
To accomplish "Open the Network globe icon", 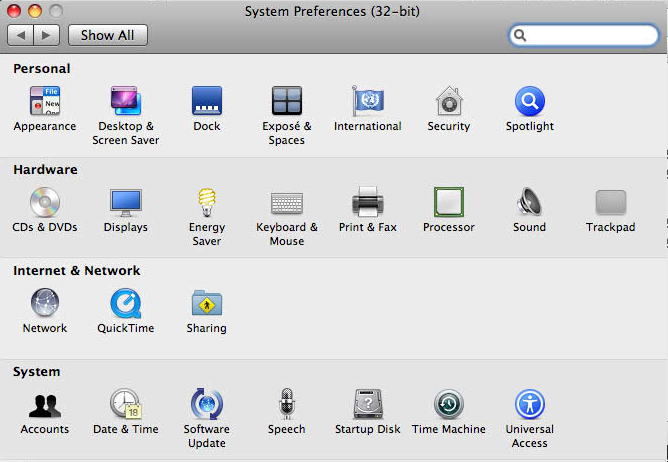I will [x=45, y=303].
